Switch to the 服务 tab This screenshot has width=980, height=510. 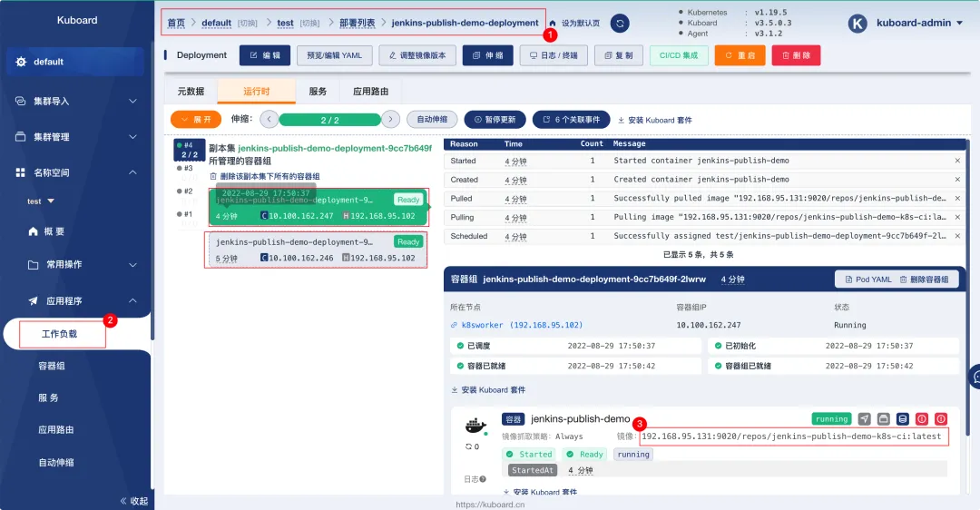[318, 92]
